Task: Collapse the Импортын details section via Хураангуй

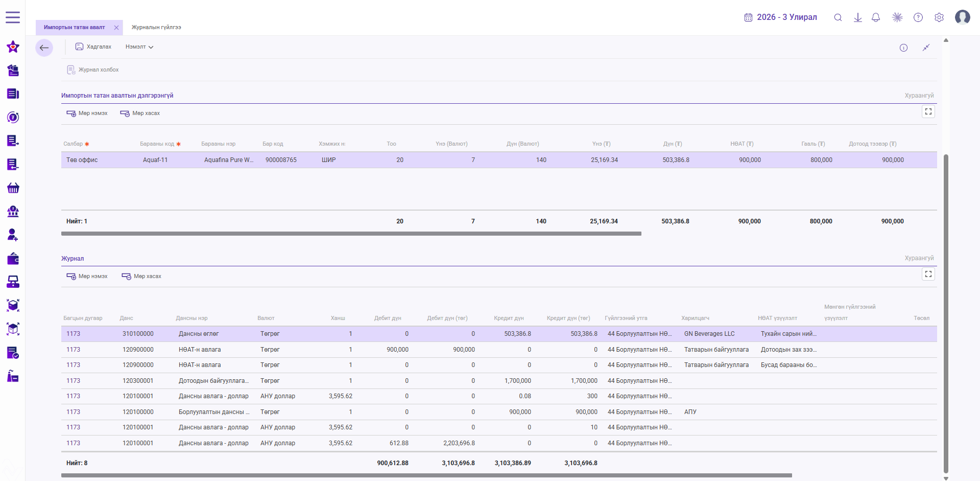Action: tap(919, 96)
